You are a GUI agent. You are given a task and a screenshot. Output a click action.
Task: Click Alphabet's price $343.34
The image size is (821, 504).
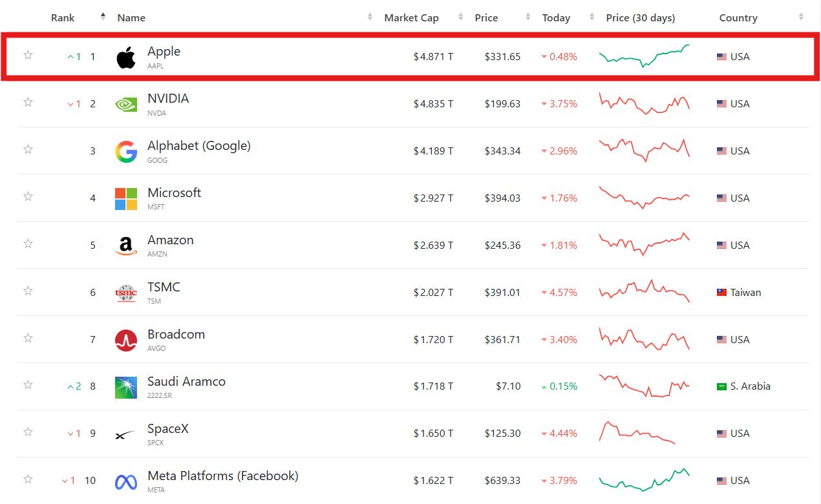click(x=502, y=151)
